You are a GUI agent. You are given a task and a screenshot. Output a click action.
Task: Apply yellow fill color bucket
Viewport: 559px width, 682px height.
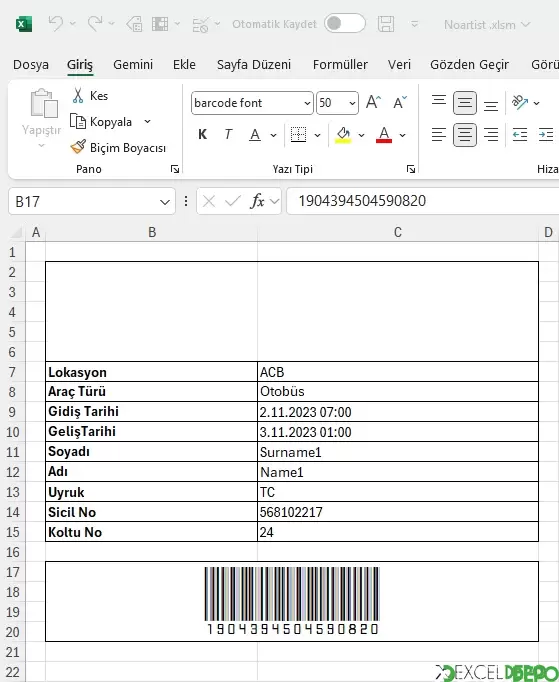click(343, 135)
